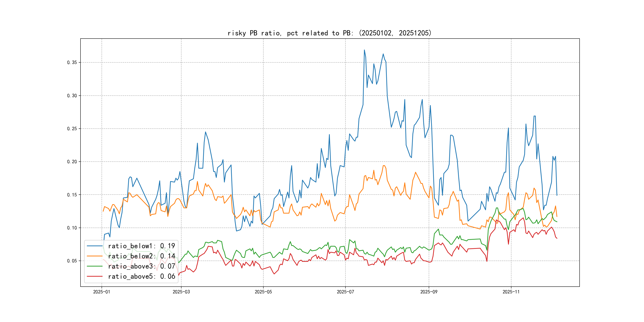Screen dimensions: 644x322
Task: Click the green ratio_above3 legend line sample
Action: coord(94,266)
